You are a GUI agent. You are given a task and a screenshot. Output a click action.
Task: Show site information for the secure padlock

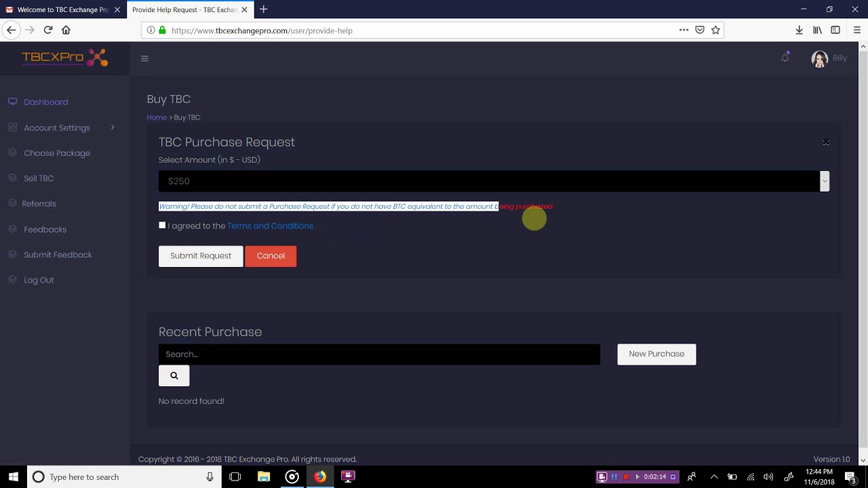[x=162, y=30]
